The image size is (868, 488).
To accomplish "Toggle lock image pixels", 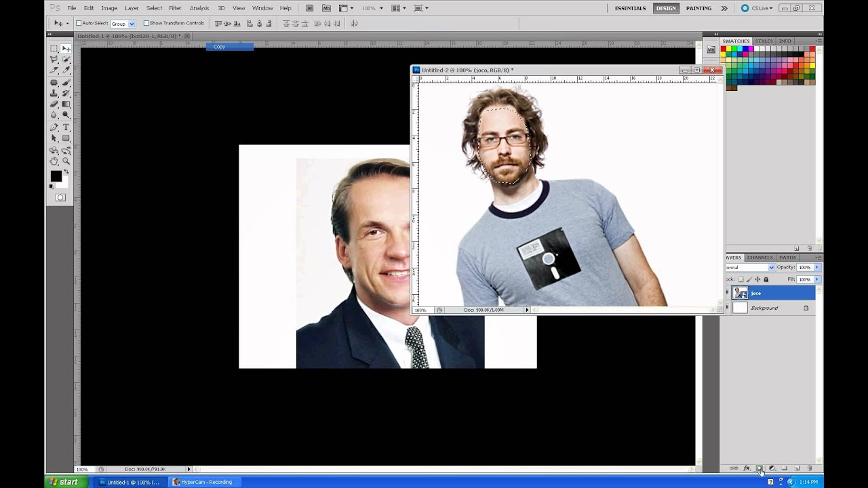I will coord(750,279).
